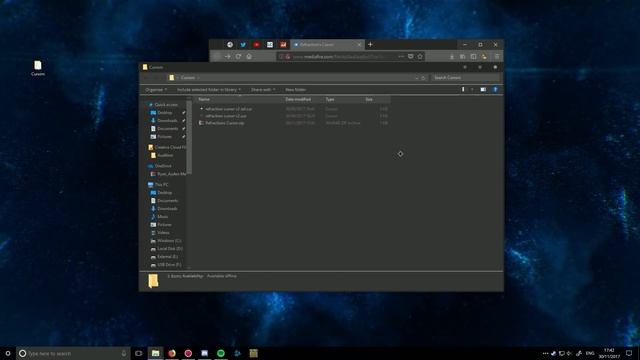Open page actions ellipsis in address bar
This screenshot has height=360, width=640.
tap(401, 56)
